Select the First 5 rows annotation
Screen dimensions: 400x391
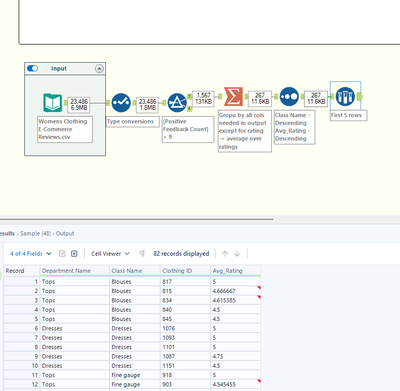[349, 115]
